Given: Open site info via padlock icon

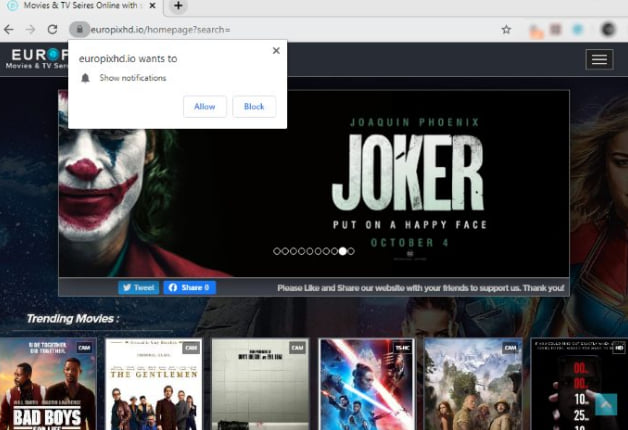Looking at the screenshot, I should pos(79,29).
